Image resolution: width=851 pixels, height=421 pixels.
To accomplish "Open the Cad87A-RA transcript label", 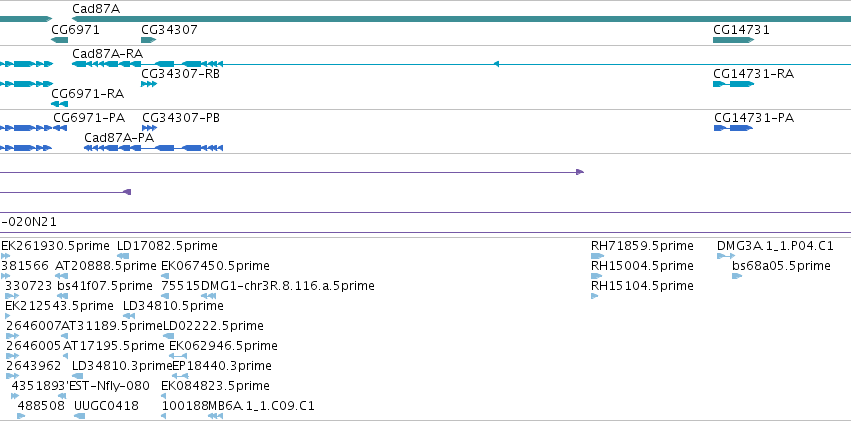I will click(107, 54).
